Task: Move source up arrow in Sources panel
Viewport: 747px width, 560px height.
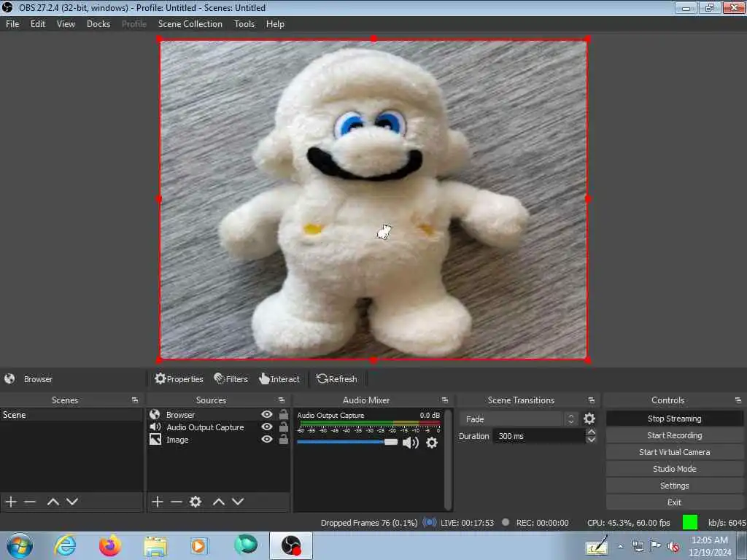Action: click(219, 502)
